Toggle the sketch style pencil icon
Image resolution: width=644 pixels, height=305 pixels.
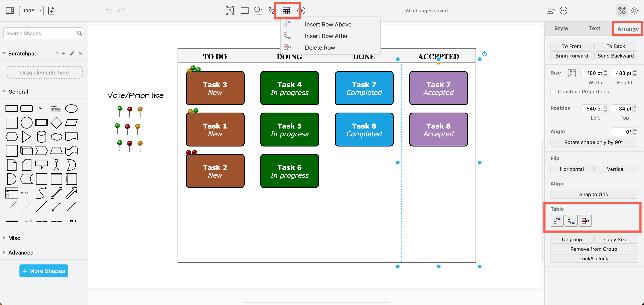tap(622, 11)
